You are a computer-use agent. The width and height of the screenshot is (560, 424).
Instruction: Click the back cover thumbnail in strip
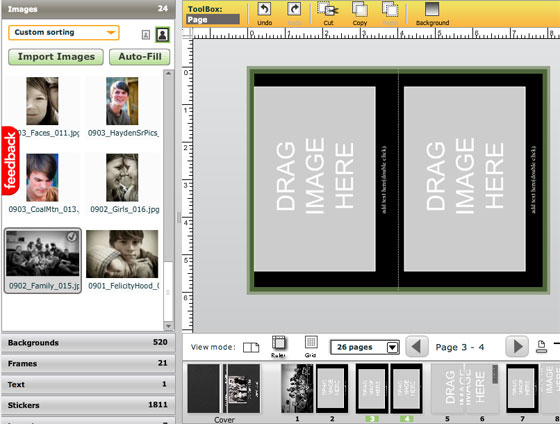pos(204,389)
